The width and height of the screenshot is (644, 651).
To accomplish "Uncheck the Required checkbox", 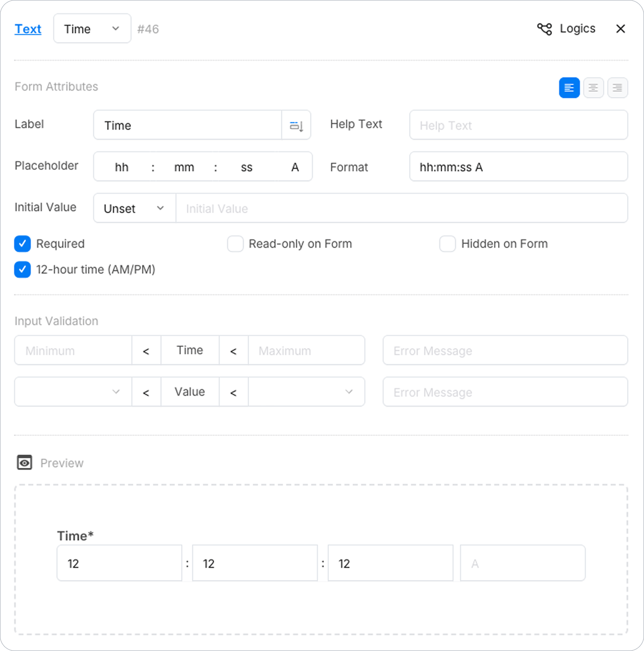I will (22, 244).
